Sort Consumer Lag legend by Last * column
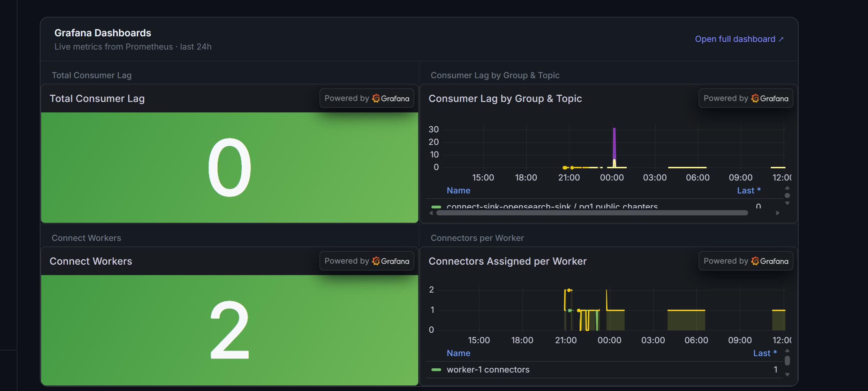The width and height of the screenshot is (868, 391). coord(749,191)
